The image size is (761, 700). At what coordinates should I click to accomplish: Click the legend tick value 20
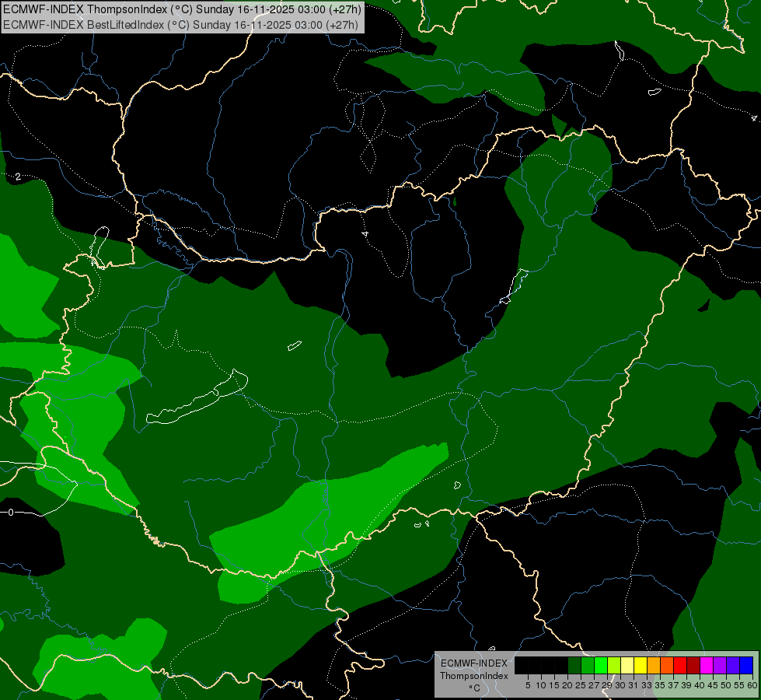point(567,685)
